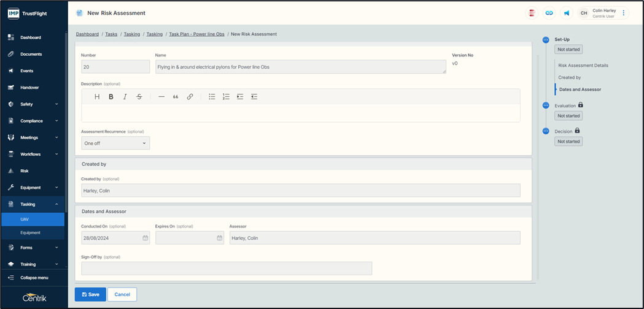Insert blockquote in Description editor
The width and height of the screenshot is (644, 309).
click(x=176, y=97)
